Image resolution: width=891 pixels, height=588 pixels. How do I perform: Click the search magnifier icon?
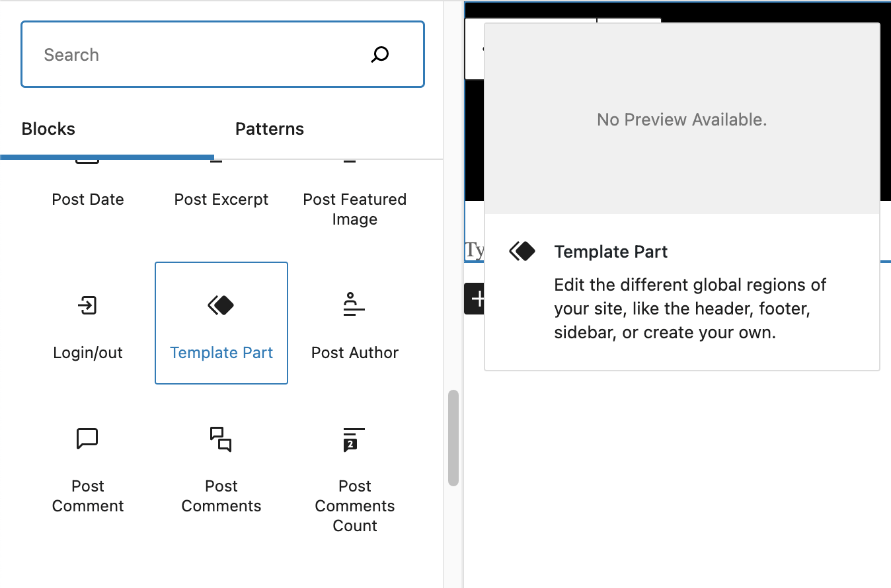(x=379, y=55)
